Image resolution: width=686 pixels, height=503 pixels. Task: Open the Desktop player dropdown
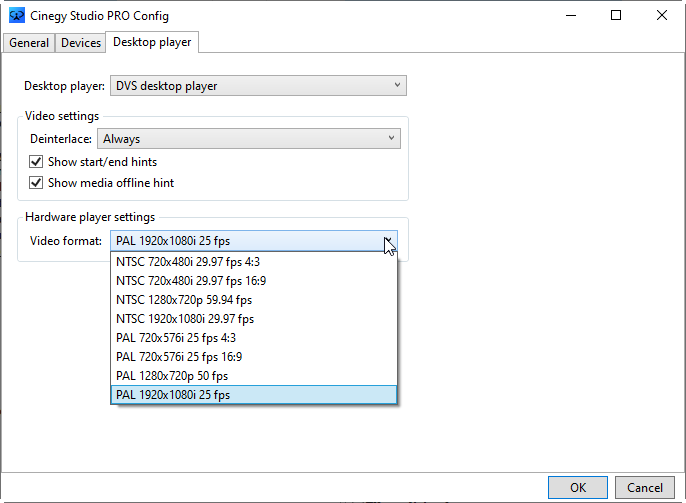258,86
